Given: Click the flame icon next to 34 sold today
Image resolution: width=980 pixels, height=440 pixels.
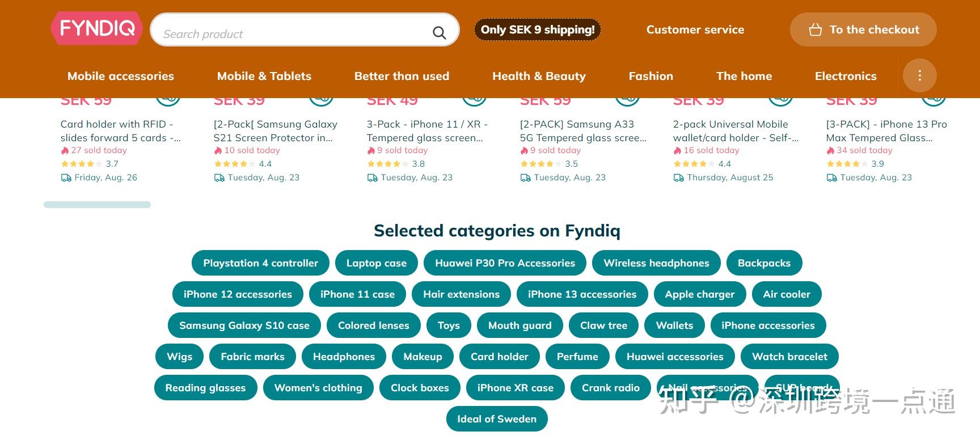Looking at the screenshot, I should pyautogui.click(x=831, y=151).
